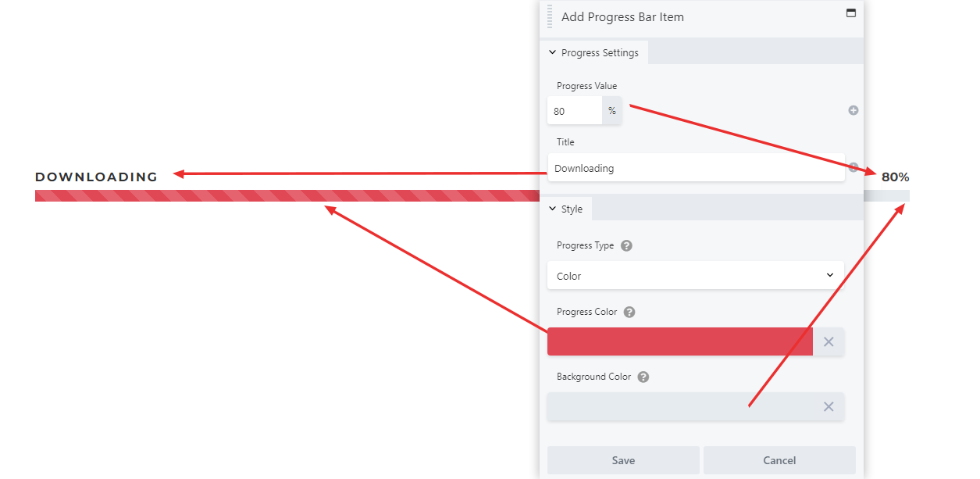Collapse the Style section
Image resolution: width=980 pixels, height=479 pixels.
(x=565, y=209)
